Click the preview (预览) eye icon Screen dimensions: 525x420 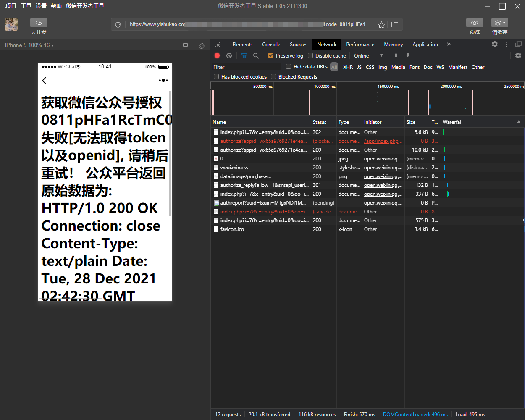(475, 23)
